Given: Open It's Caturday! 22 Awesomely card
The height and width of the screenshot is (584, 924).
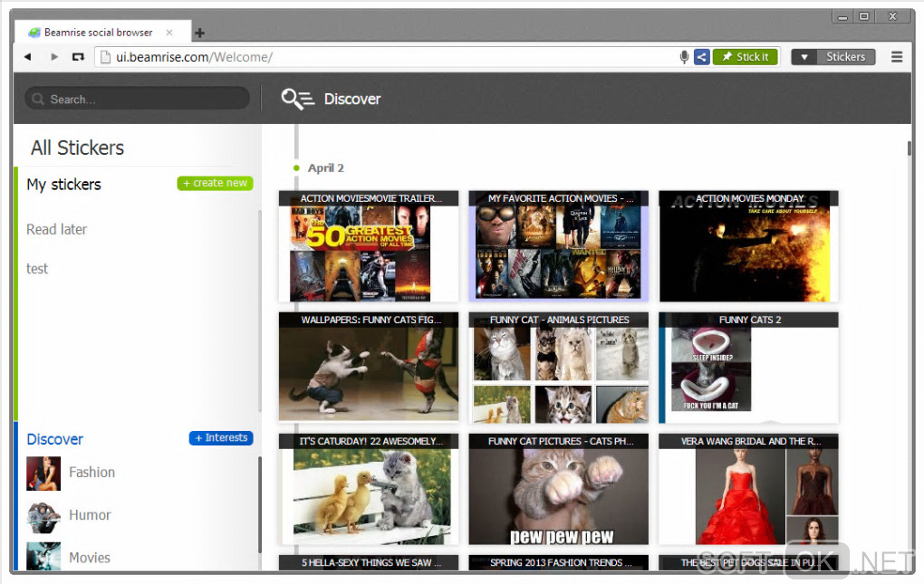Looking at the screenshot, I should tap(369, 489).
